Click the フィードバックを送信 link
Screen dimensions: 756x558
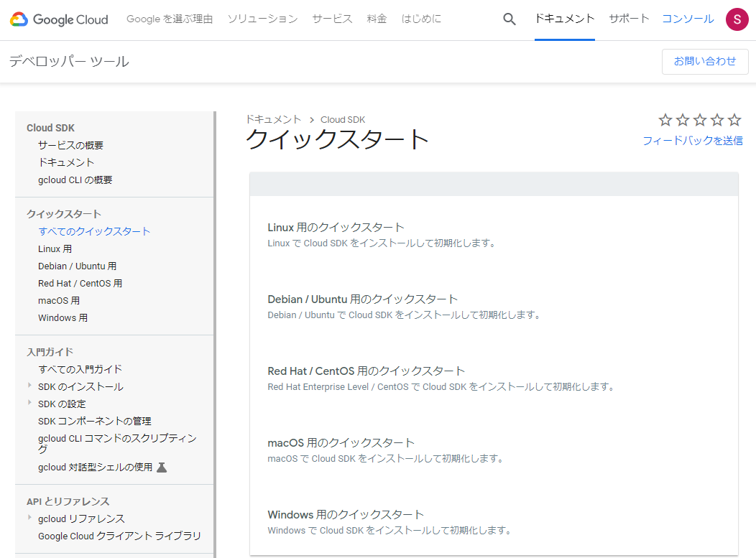tap(692, 141)
